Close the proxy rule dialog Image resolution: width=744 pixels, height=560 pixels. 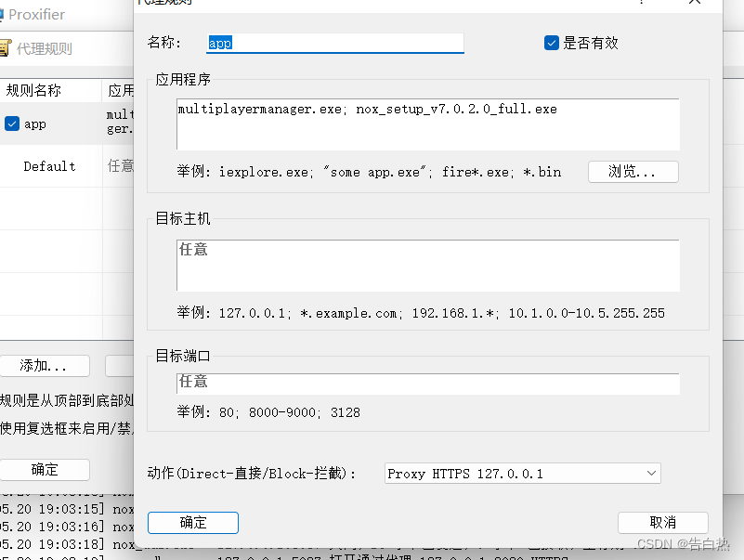[x=695, y=2]
